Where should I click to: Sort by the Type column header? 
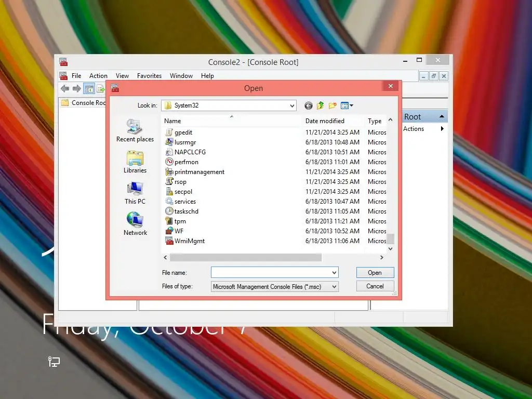[376, 121]
